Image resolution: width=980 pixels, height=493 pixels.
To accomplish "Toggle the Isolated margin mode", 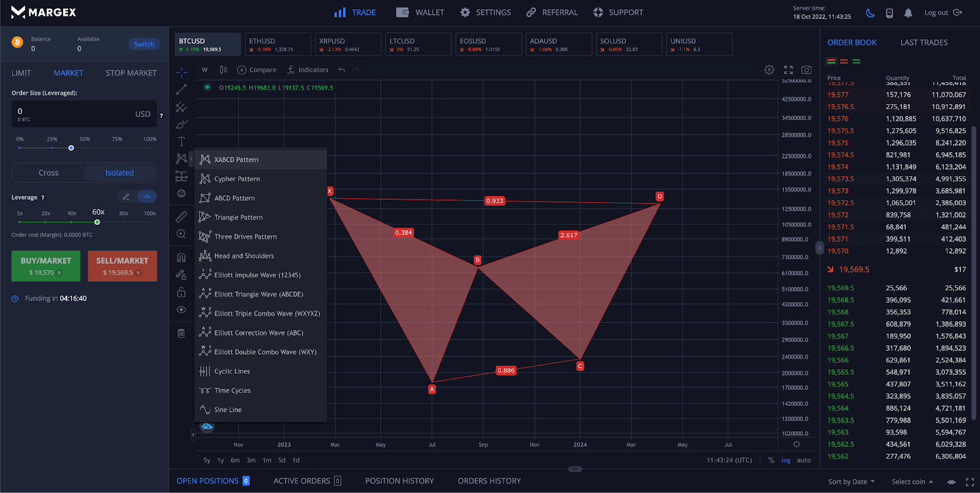I will [119, 173].
